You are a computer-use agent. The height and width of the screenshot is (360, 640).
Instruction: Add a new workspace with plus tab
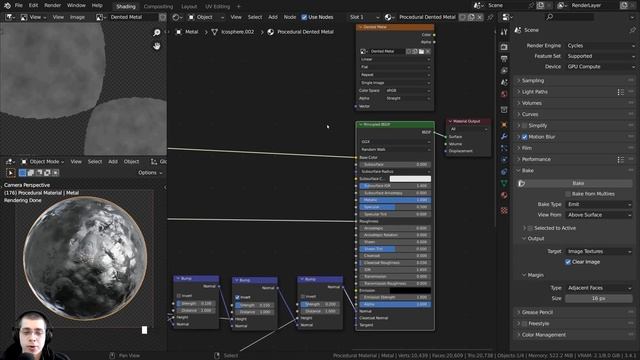(239, 7)
